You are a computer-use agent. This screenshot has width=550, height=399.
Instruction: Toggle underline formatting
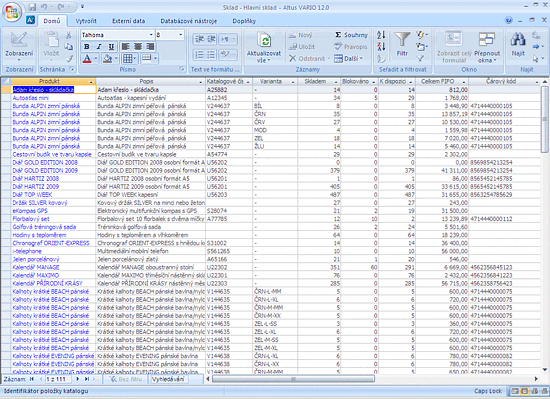click(111, 46)
